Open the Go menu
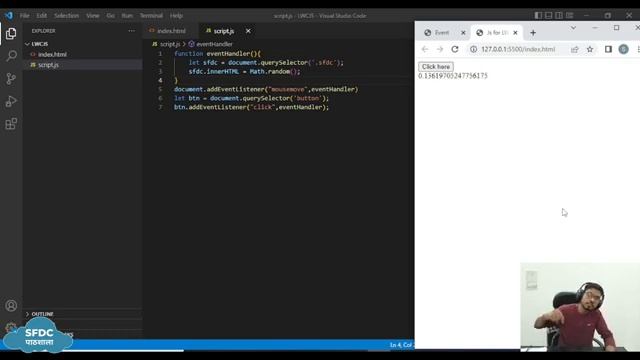The width and height of the screenshot is (640, 360). [110, 16]
